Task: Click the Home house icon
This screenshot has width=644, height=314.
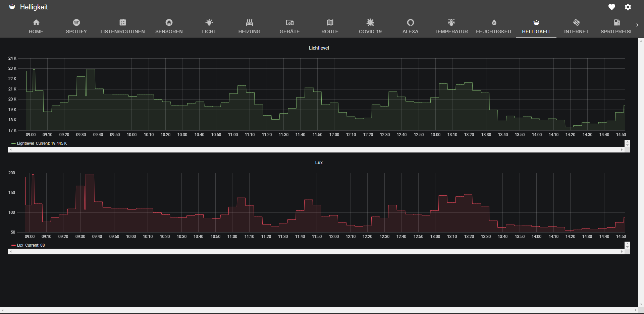Action: 36,22
